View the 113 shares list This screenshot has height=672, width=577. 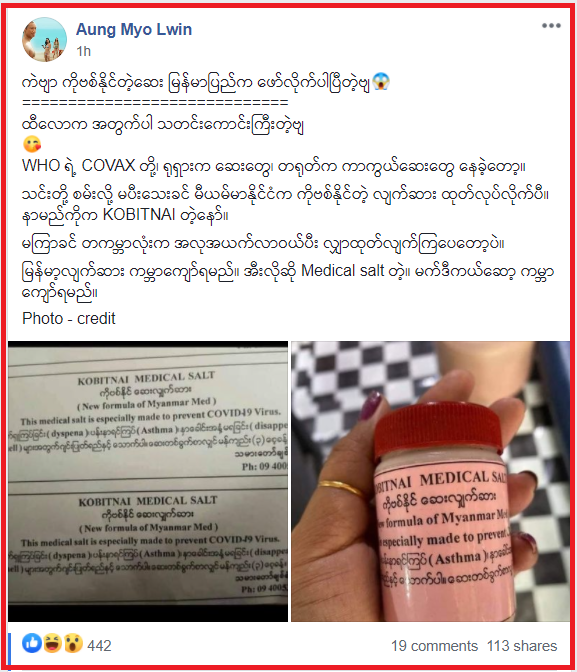(x=522, y=646)
